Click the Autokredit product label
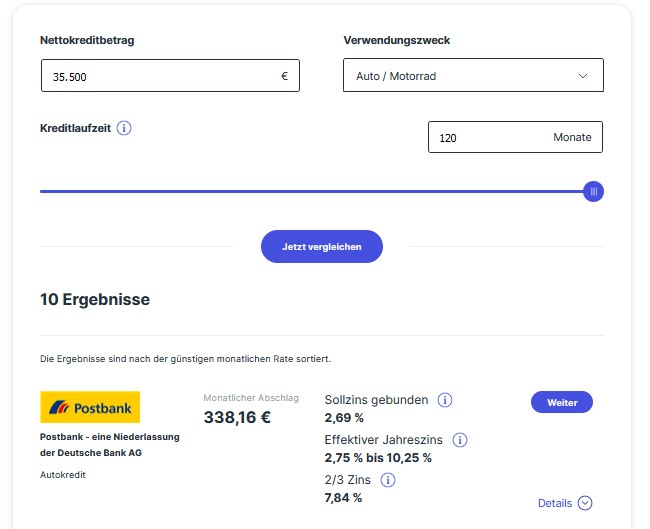The height and width of the screenshot is (529, 650). pos(63,475)
